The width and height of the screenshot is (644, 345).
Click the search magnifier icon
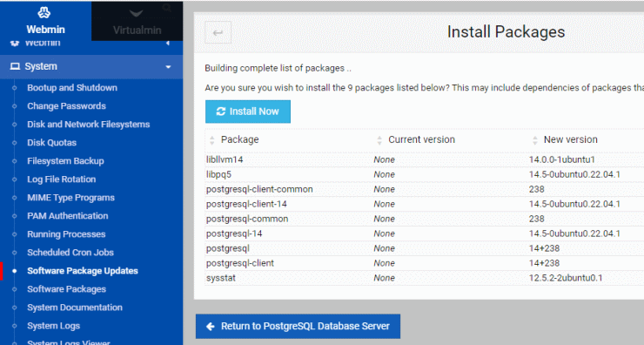pyautogui.click(x=167, y=7)
